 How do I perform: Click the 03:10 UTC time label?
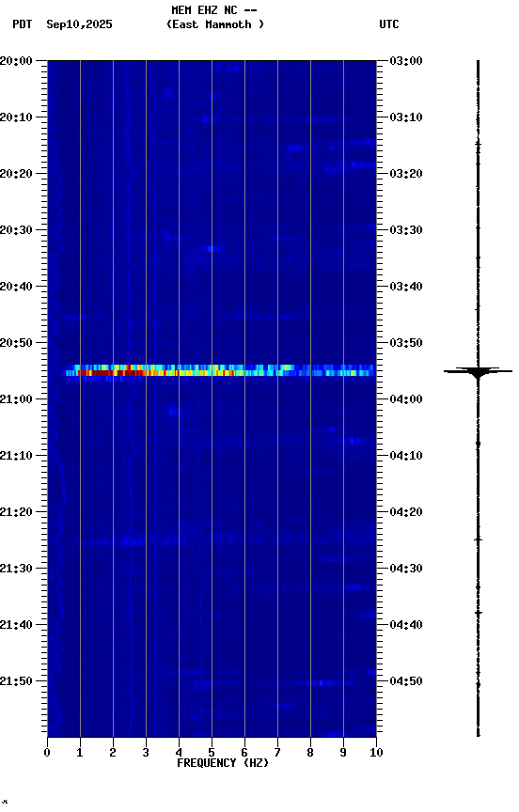click(406, 117)
